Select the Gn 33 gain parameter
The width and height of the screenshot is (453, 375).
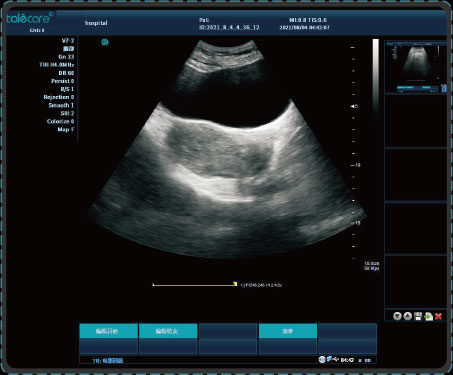coord(66,57)
